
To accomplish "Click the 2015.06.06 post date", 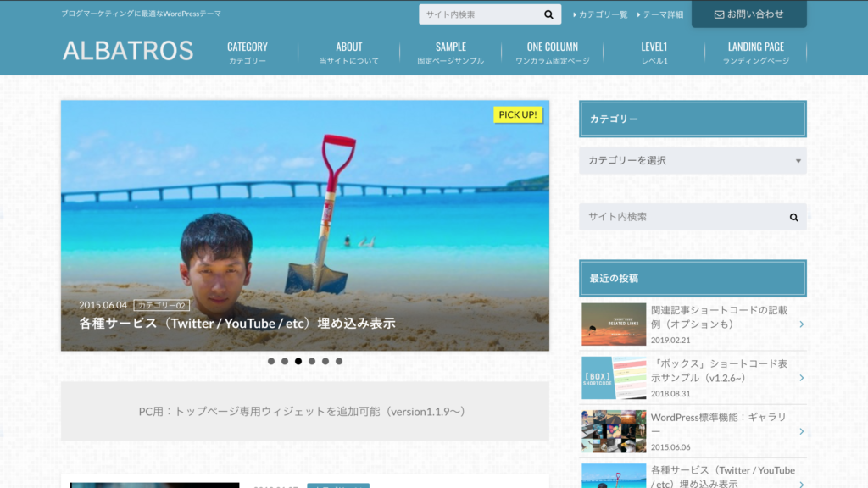I will 670,447.
